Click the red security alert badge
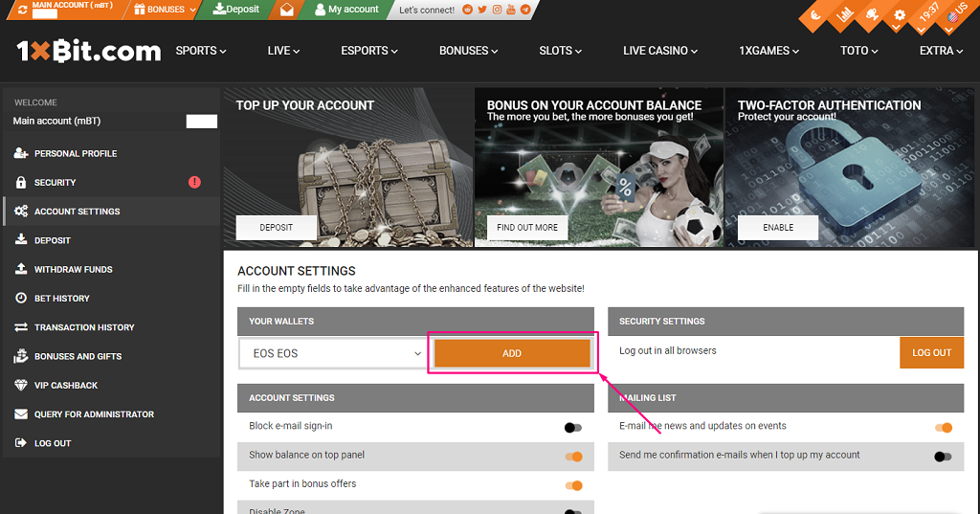The height and width of the screenshot is (514, 980). [x=194, y=182]
